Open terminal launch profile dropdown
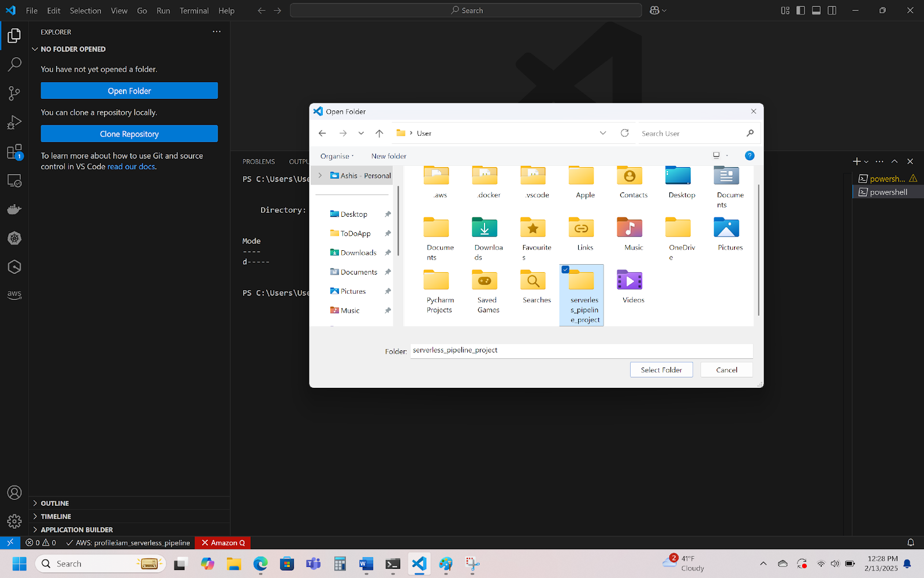The height and width of the screenshot is (578, 924). click(x=866, y=162)
